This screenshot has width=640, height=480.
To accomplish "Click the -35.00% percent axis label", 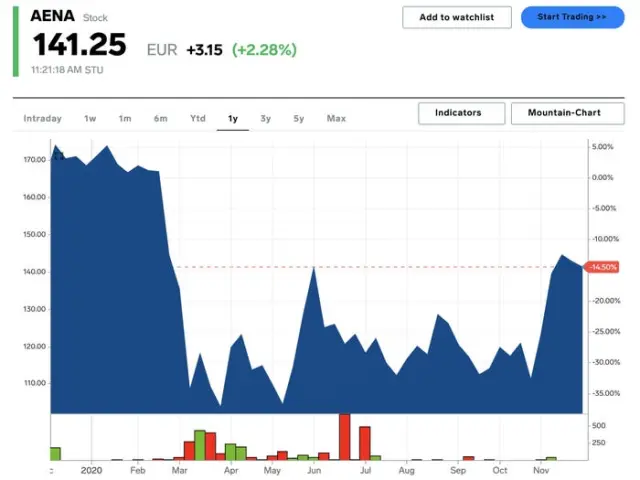I will (x=606, y=393).
